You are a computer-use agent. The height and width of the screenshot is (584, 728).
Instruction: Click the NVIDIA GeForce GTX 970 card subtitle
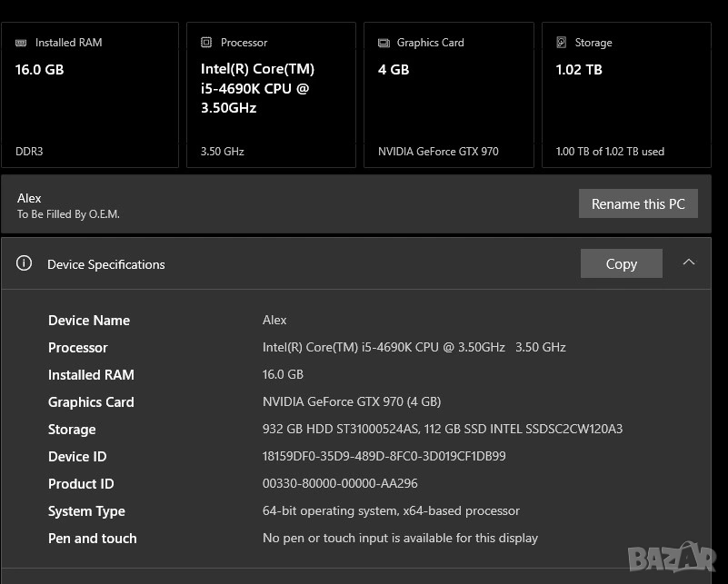point(438,152)
